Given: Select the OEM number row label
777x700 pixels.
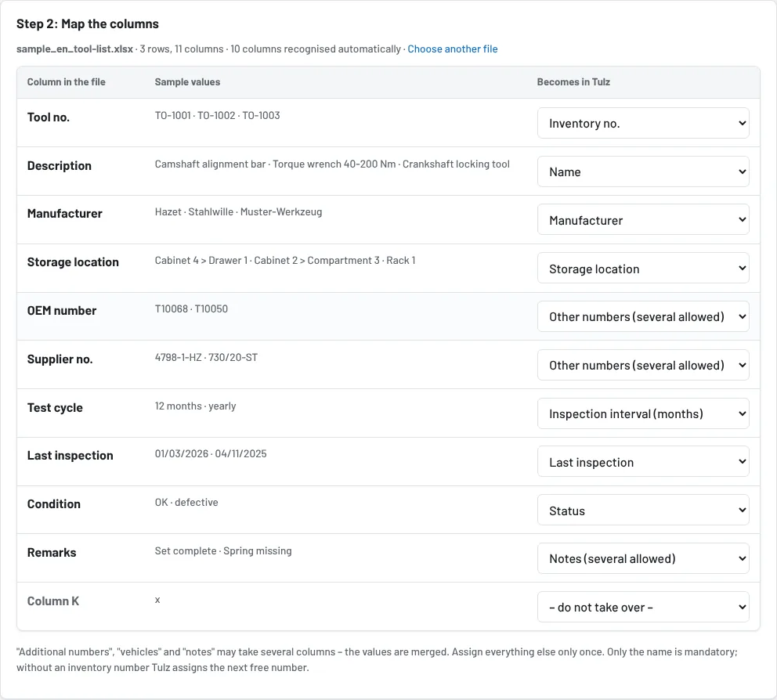Looking at the screenshot, I should pyautogui.click(x=61, y=311).
